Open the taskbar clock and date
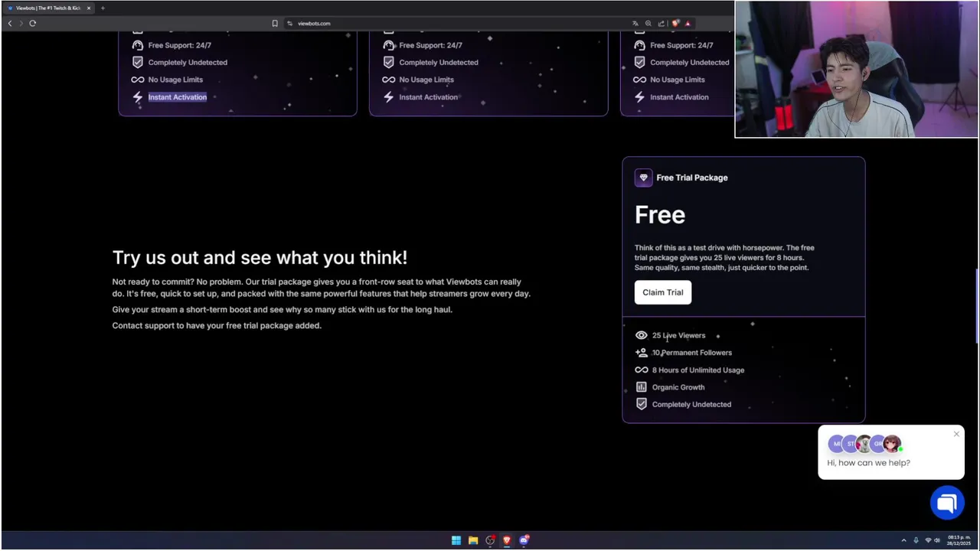The image size is (980, 551). pos(959,540)
